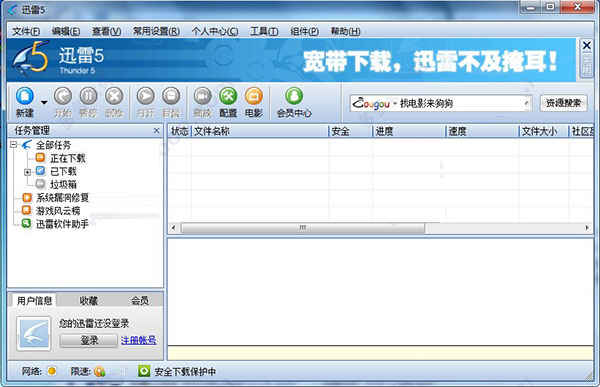This screenshot has height=387, width=600.
Task: Click the 删除 delete icon
Action: [114, 96]
